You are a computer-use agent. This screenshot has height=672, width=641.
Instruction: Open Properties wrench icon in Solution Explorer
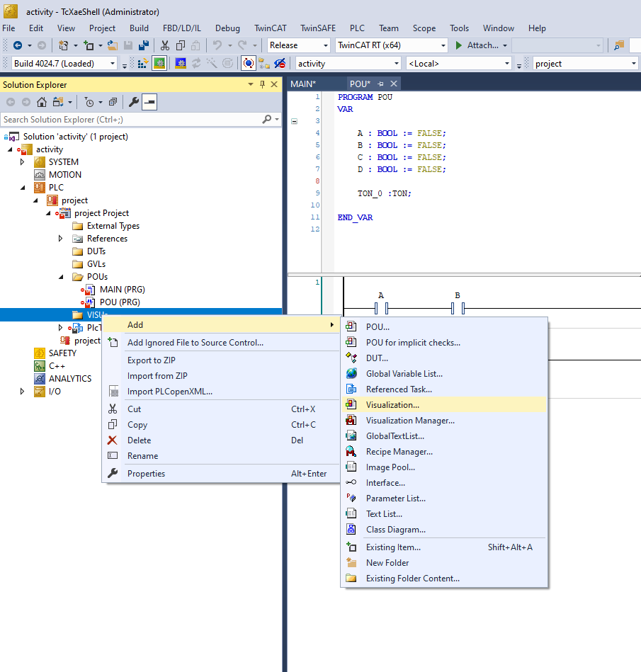pos(134,102)
